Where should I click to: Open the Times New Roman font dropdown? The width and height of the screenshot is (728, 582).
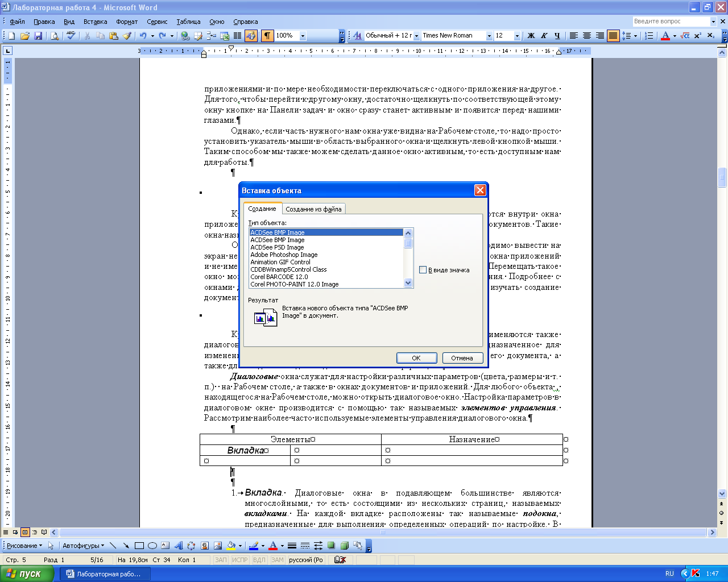pyautogui.click(x=489, y=36)
